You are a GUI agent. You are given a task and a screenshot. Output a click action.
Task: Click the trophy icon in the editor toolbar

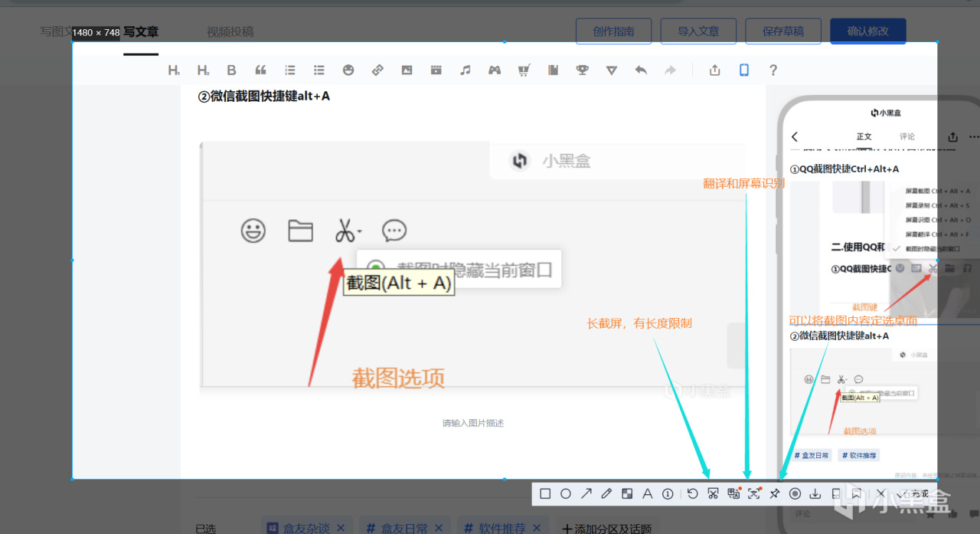pyautogui.click(x=583, y=70)
